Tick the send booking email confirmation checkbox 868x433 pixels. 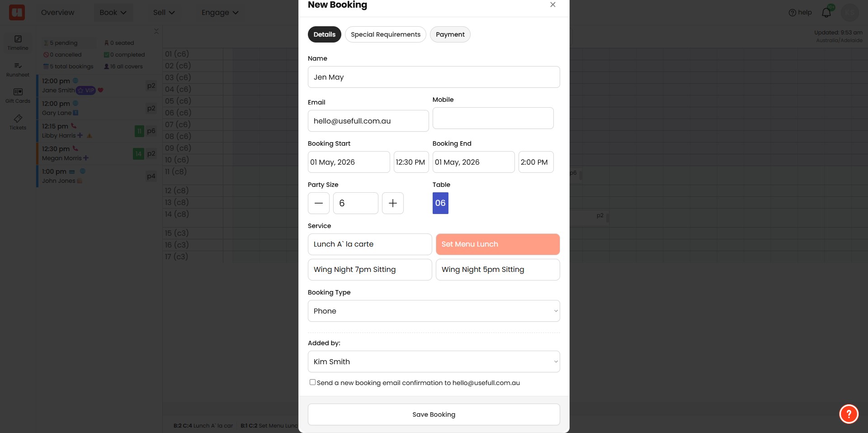pyautogui.click(x=312, y=382)
